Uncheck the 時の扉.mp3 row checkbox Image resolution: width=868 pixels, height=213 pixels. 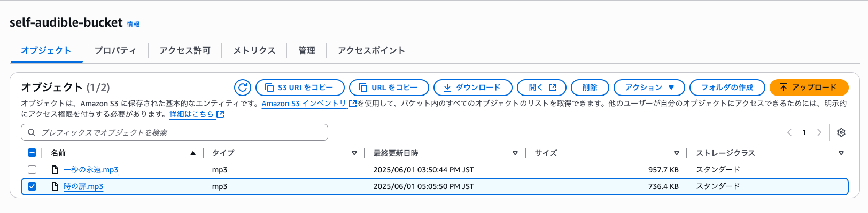(32, 186)
